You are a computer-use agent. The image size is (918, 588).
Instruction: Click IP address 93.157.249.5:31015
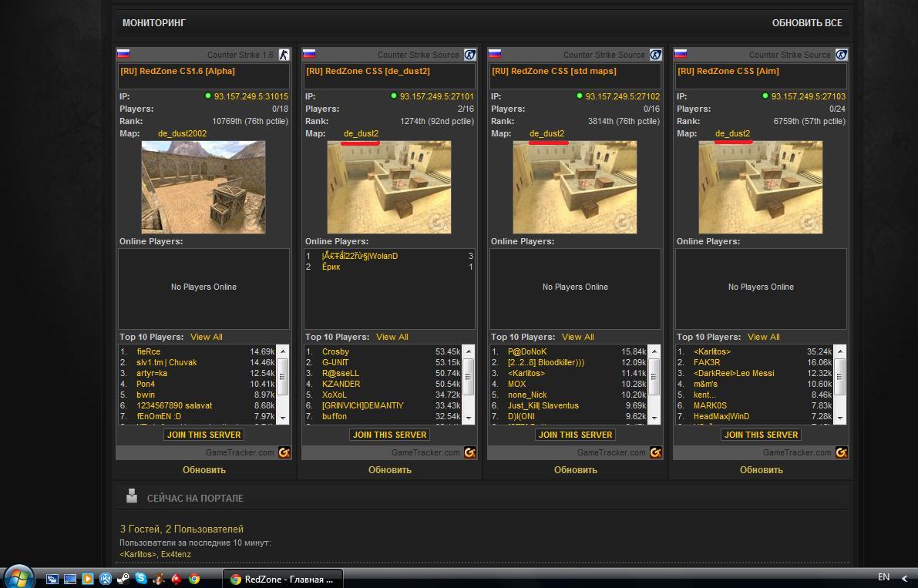(251, 96)
